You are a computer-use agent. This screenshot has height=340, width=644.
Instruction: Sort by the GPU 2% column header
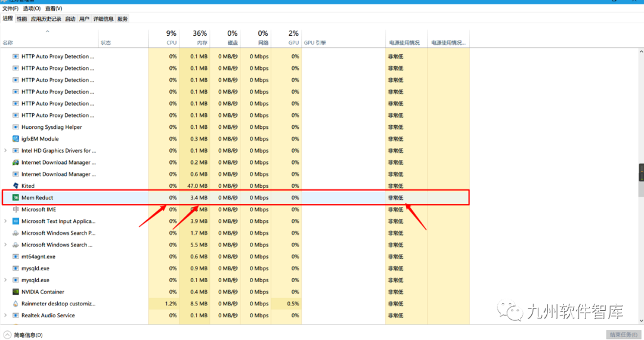[x=286, y=38]
